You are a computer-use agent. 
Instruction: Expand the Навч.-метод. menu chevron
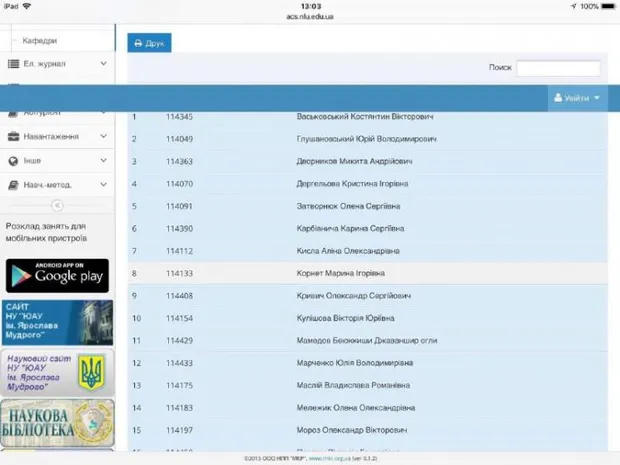(103, 185)
